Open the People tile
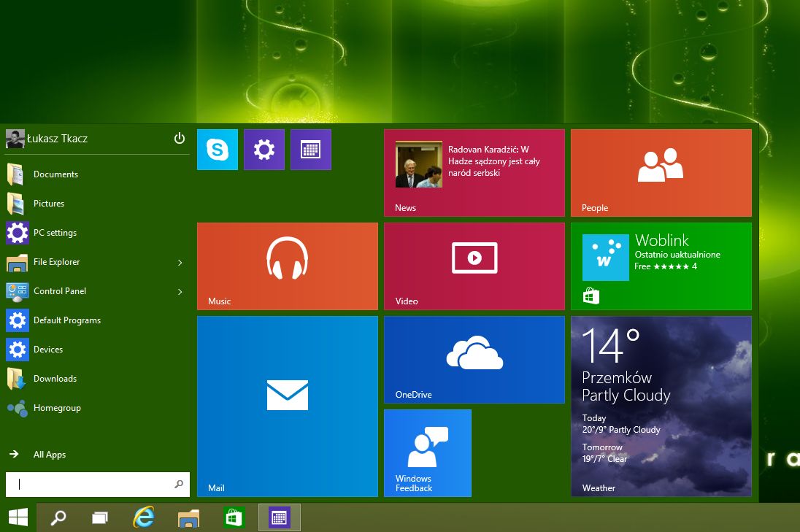Screen dimensions: 800x532 tap(661, 173)
